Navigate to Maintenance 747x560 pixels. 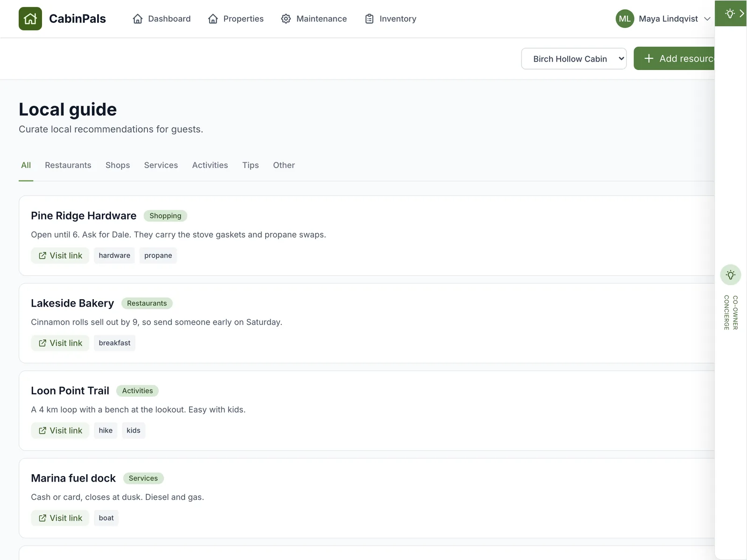314,19
